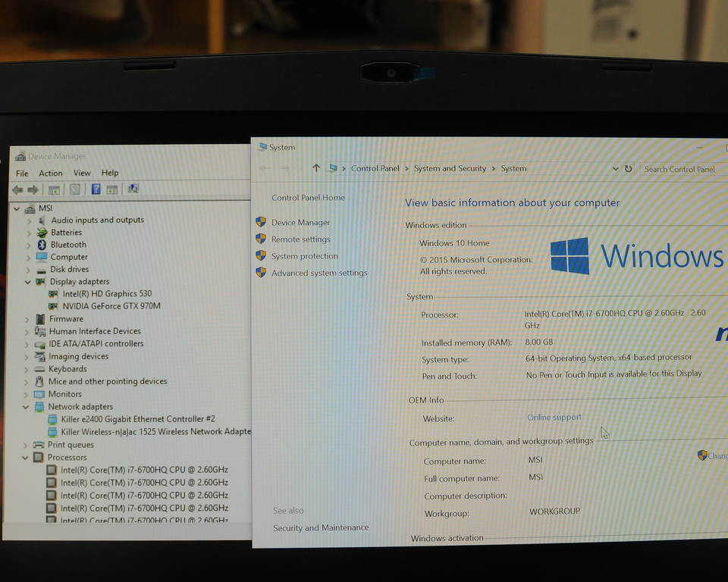Click the shield icon beside System protection
Screen dimensions: 728x582
click(261, 255)
